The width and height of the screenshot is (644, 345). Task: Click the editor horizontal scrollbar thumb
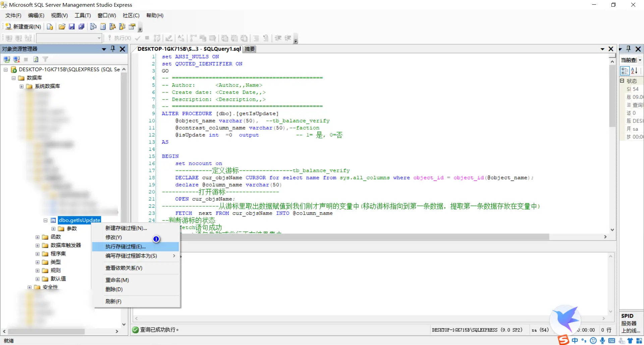click(365, 237)
